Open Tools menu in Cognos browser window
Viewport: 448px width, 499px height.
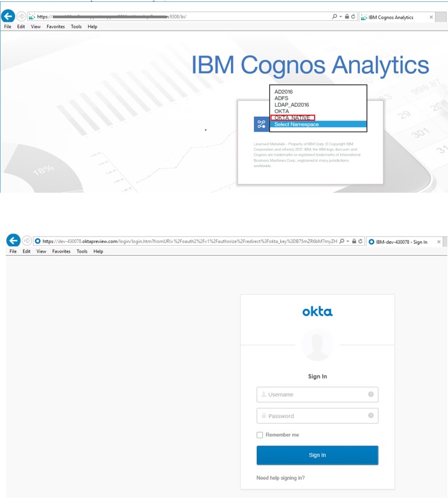click(x=77, y=27)
